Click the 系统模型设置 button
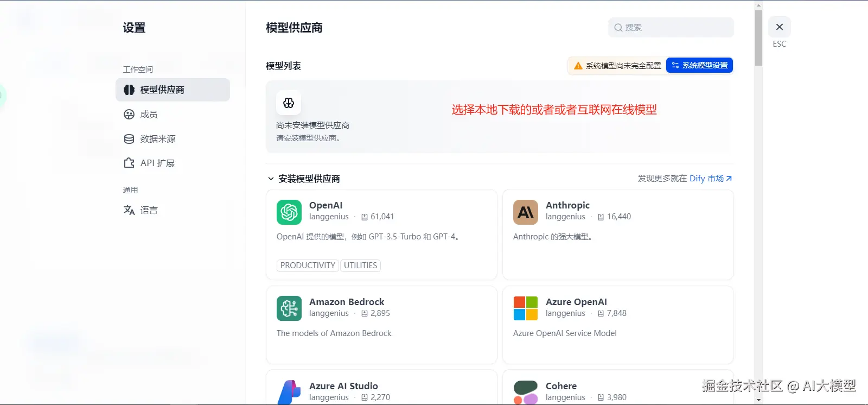The width and height of the screenshot is (868, 405). 699,65
